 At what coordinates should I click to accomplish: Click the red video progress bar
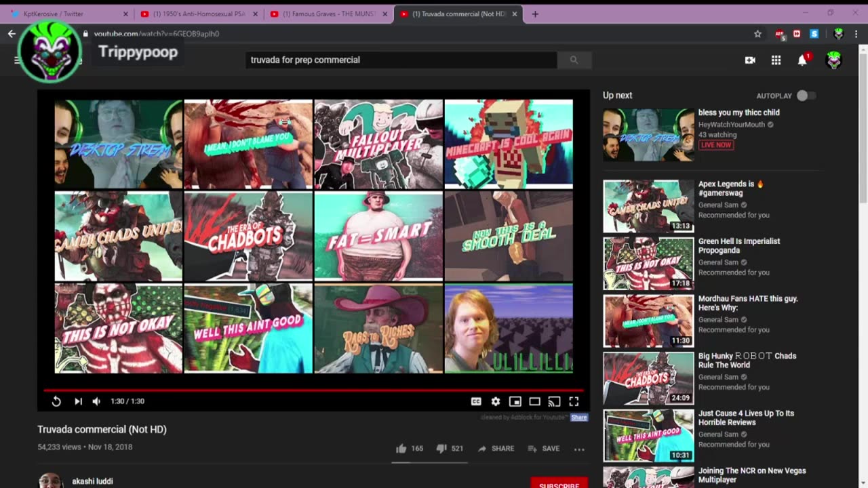[x=313, y=390]
